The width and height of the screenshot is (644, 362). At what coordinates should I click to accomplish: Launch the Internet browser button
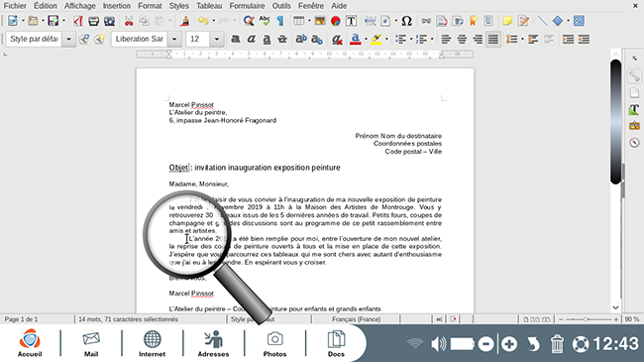click(x=152, y=344)
